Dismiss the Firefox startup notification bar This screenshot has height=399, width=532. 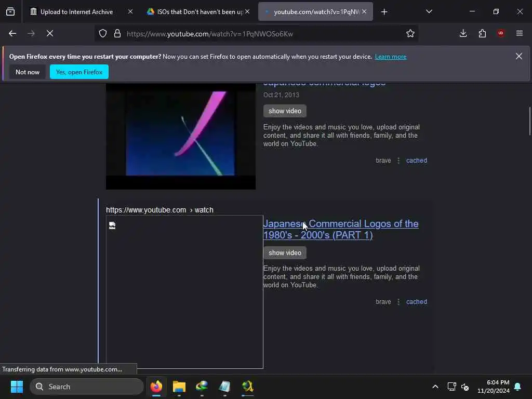click(x=519, y=56)
